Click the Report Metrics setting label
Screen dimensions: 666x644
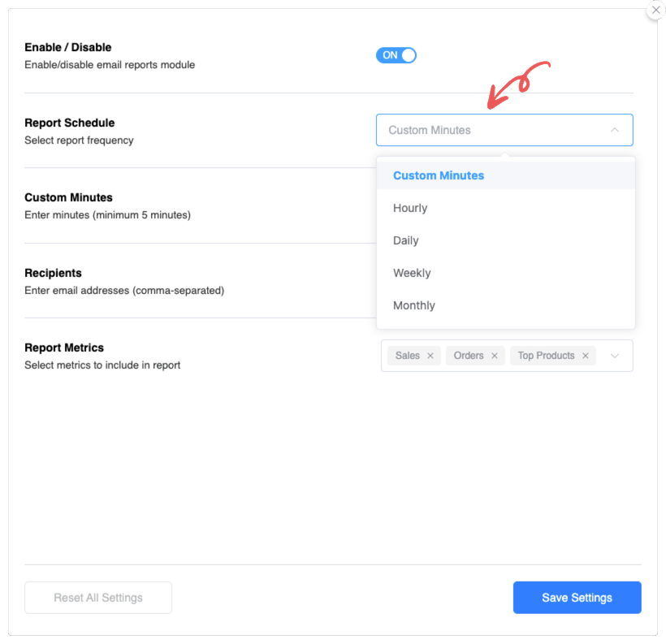64,348
